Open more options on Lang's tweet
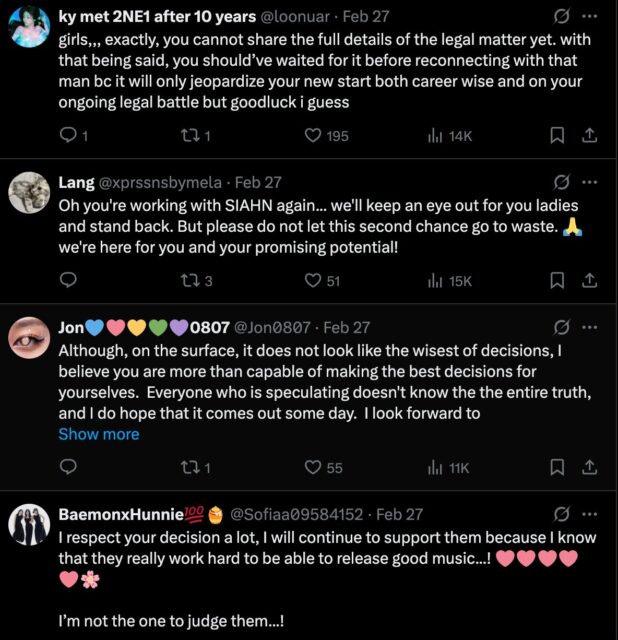The image size is (618, 640). pos(590,182)
